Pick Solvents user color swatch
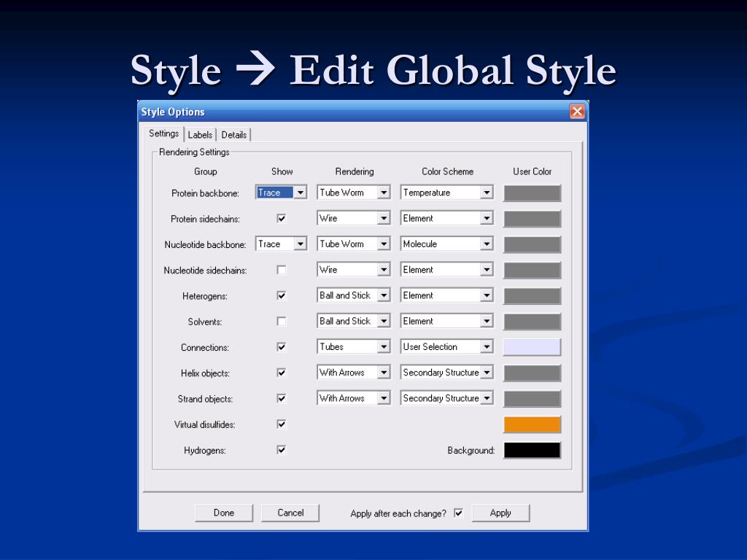Image resolution: width=747 pixels, height=560 pixels. pos(532,322)
